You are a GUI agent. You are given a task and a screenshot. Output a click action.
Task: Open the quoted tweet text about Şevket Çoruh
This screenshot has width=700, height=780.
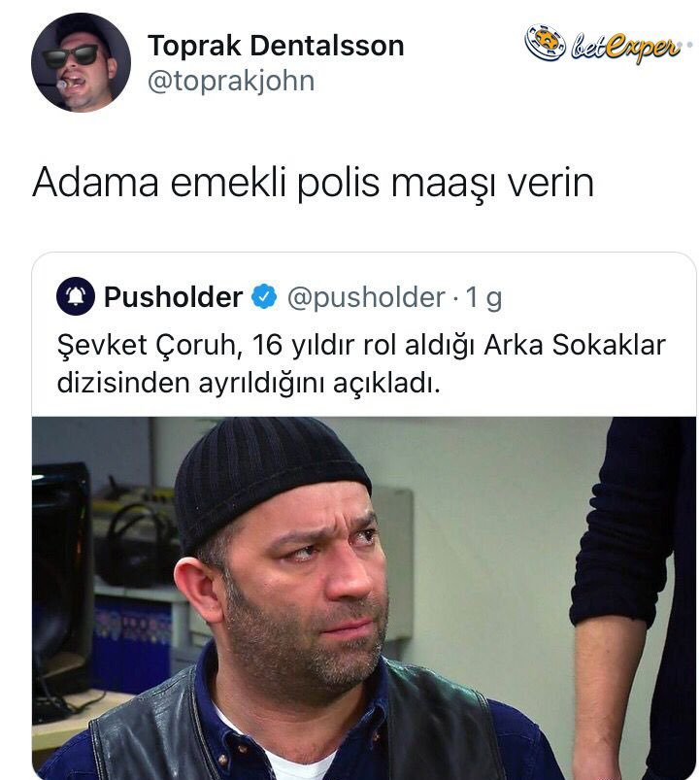[361, 364]
